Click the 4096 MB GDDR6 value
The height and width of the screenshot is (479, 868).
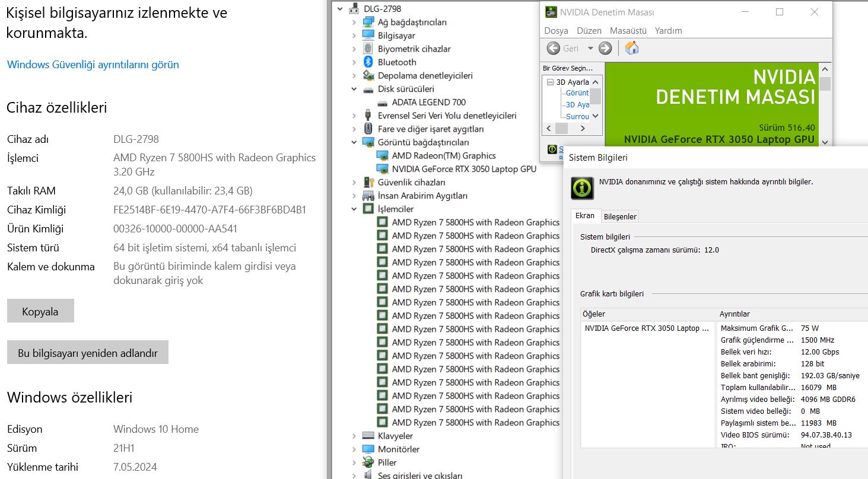coord(828,399)
